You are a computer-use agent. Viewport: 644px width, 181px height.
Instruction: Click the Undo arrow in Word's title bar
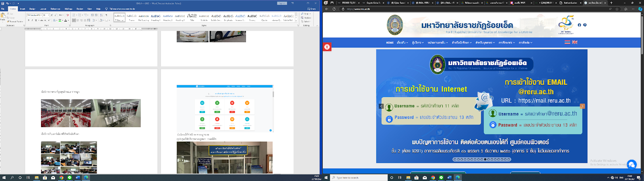(x=7, y=4)
